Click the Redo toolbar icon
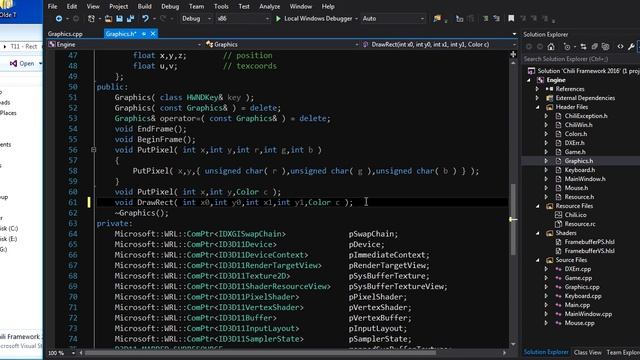640x360 pixels. pyautogui.click(x=163, y=19)
